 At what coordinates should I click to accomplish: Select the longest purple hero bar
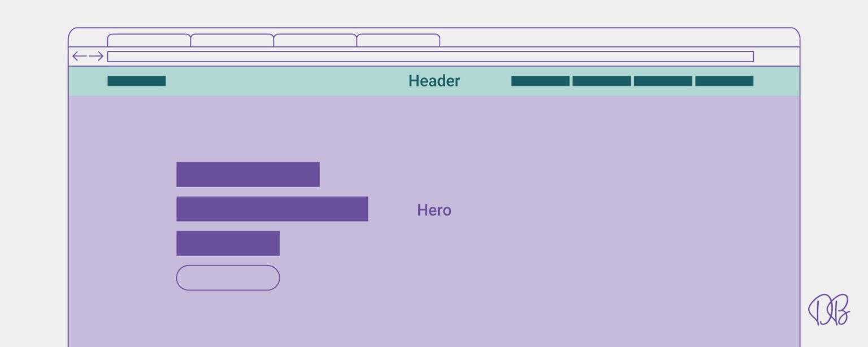(272, 209)
